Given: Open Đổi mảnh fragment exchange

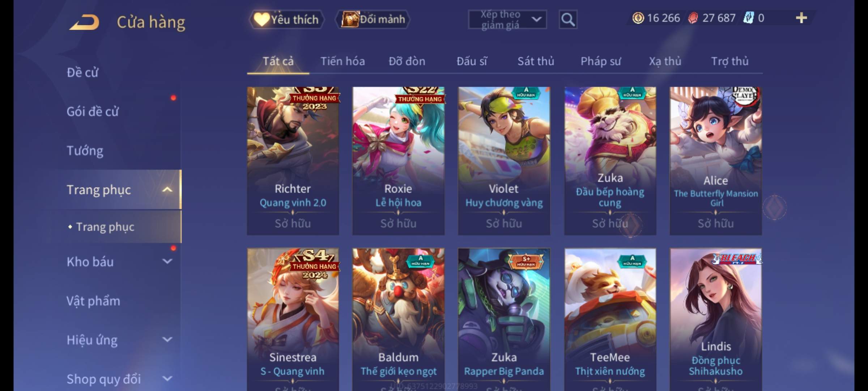Looking at the screenshot, I should click(x=373, y=20).
